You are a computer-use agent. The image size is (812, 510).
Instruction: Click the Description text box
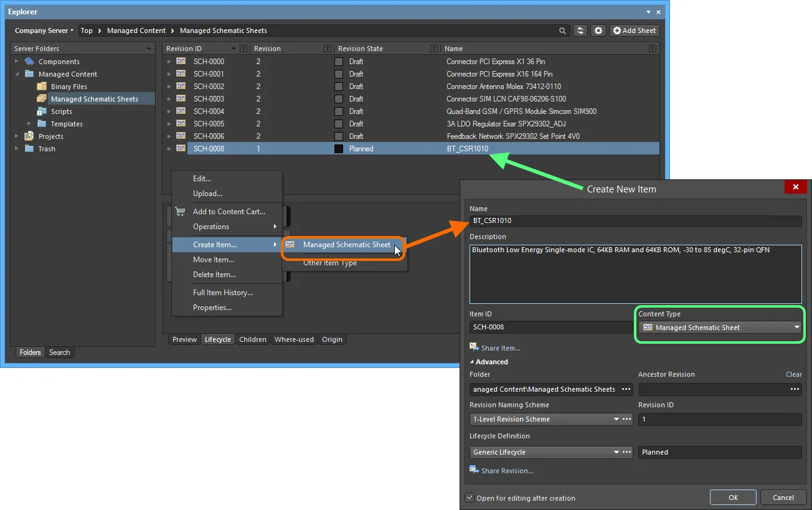pos(635,274)
